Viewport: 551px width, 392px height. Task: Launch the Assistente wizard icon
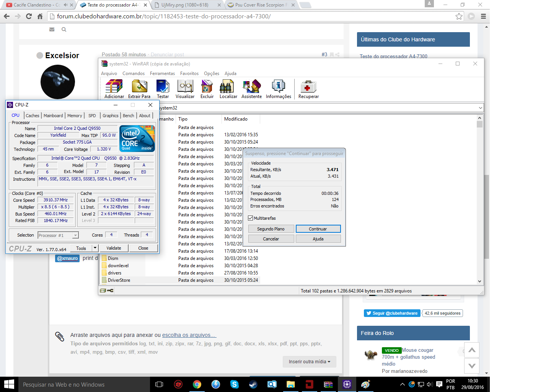point(252,89)
